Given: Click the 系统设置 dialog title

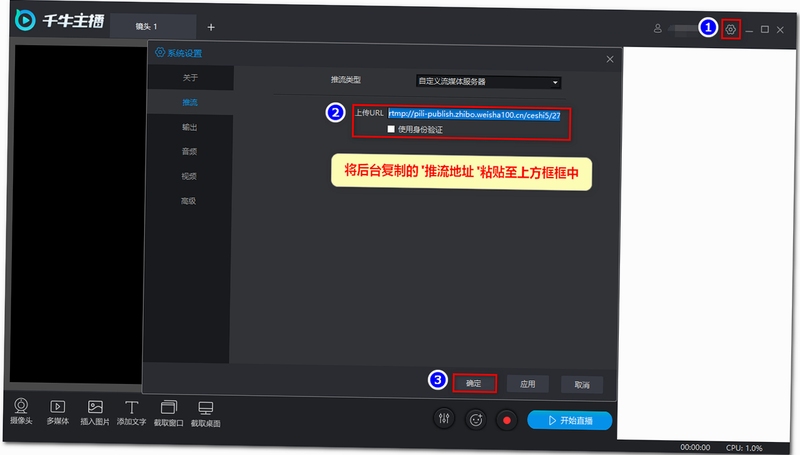Looking at the screenshot, I should click(x=185, y=53).
